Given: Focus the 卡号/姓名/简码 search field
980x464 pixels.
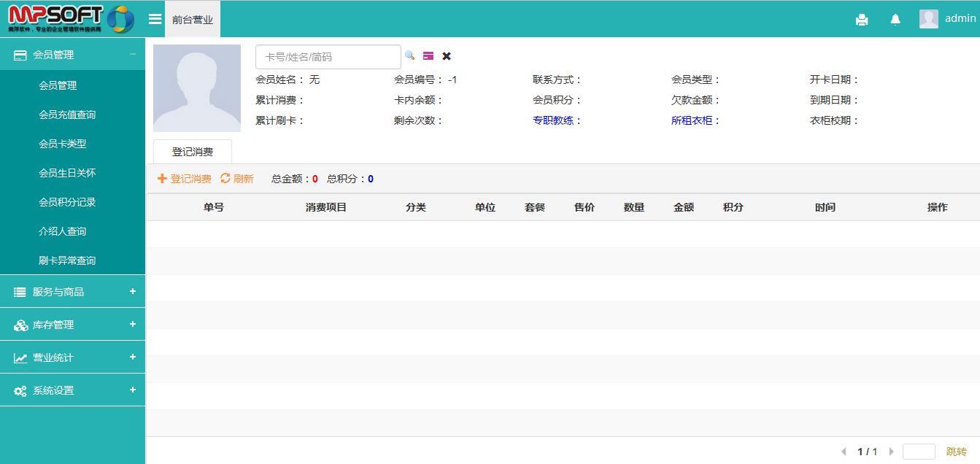Looking at the screenshot, I should pyautogui.click(x=328, y=57).
